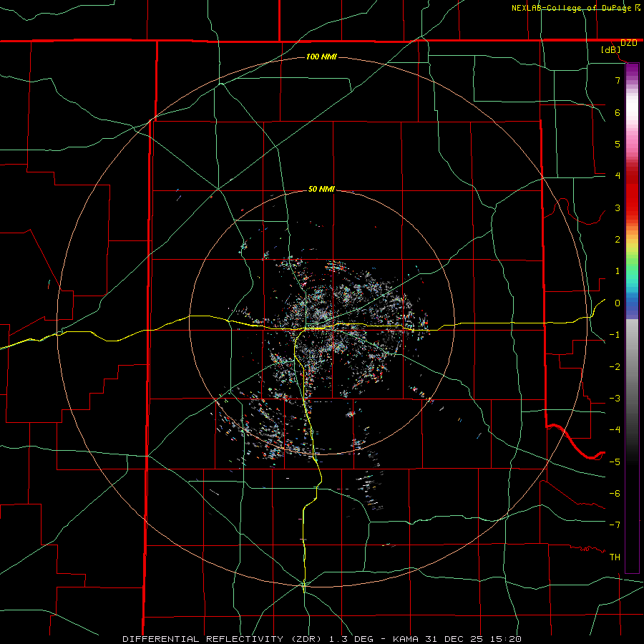Click the 50 NMI range ring label

tap(321, 189)
